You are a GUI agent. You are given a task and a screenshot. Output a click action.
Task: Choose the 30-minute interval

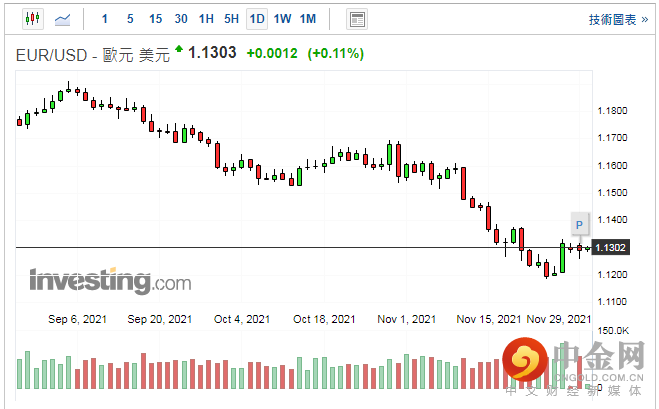pyautogui.click(x=180, y=19)
